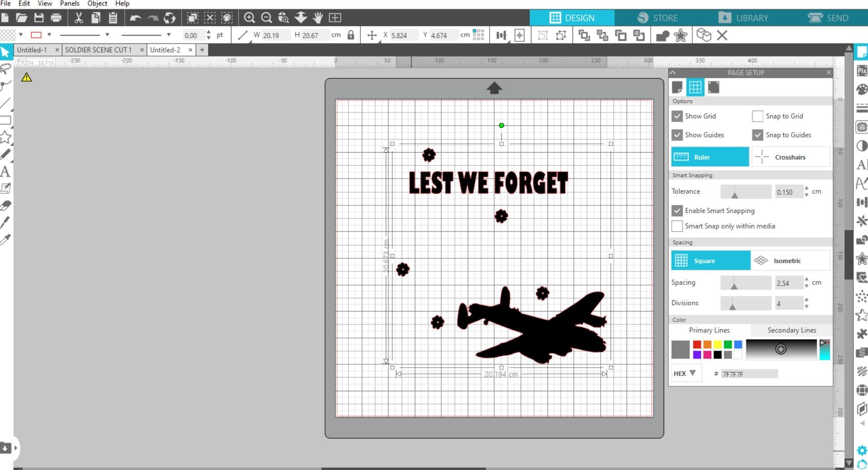This screenshot has width=868, height=470.
Task: Go to the LIBRARY section
Action: 743,18
